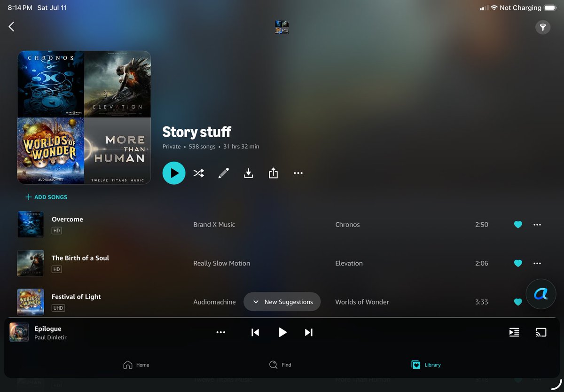This screenshot has width=564, height=392.
Task: Select the Overcome album thumbnail
Action: pyautogui.click(x=31, y=225)
